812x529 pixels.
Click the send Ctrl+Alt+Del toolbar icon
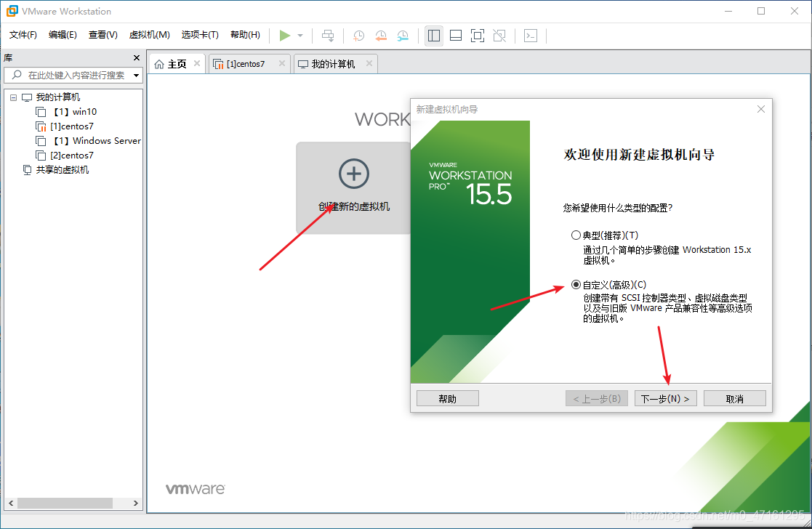328,35
